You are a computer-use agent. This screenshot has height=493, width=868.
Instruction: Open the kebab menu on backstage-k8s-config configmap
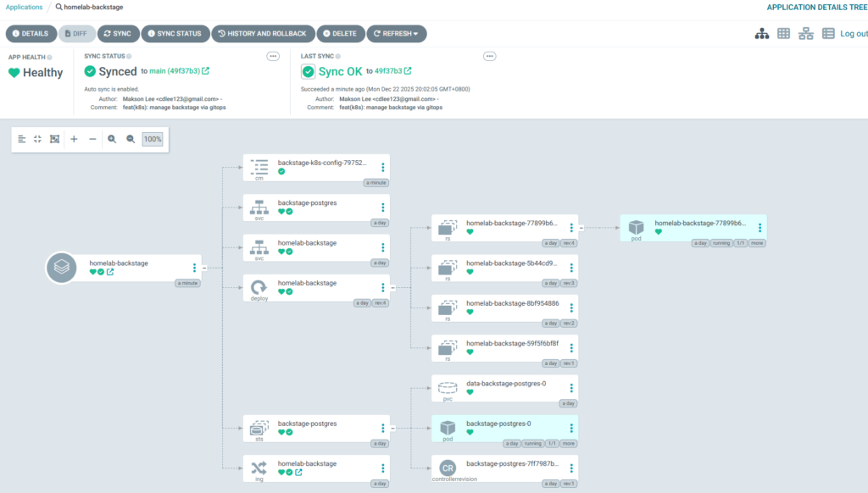point(382,168)
